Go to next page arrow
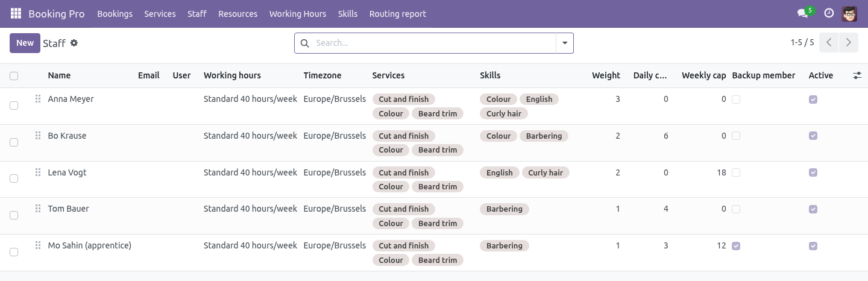The width and height of the screenshot is (868, 281). (x=849, y=42)
